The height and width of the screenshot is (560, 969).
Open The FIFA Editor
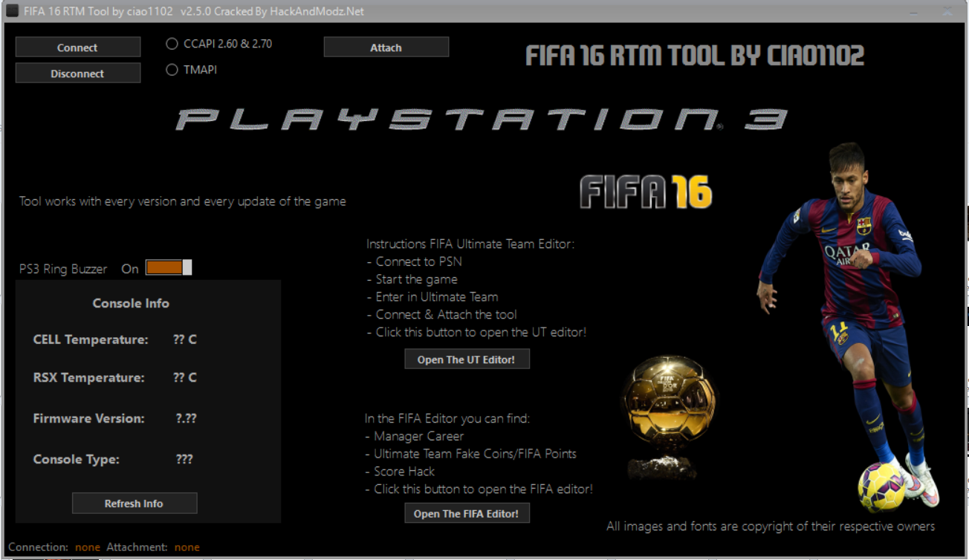467,514
